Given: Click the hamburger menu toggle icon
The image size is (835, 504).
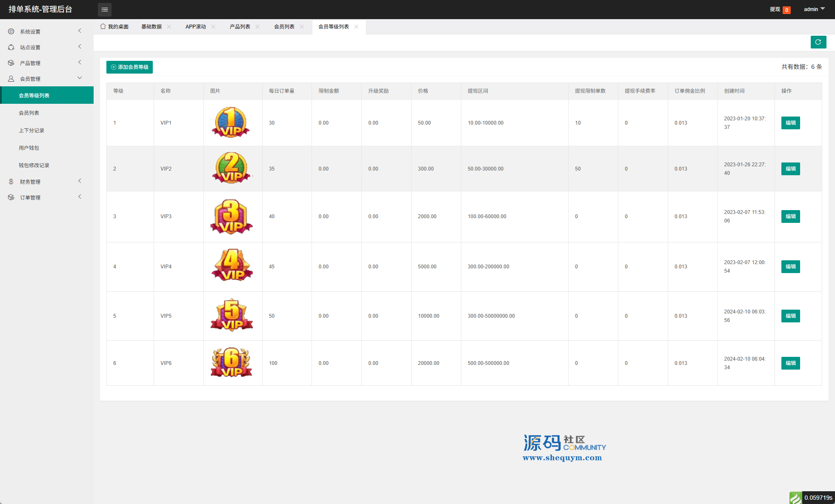Looking at the screenshot, I should click(x=104, y=9).
